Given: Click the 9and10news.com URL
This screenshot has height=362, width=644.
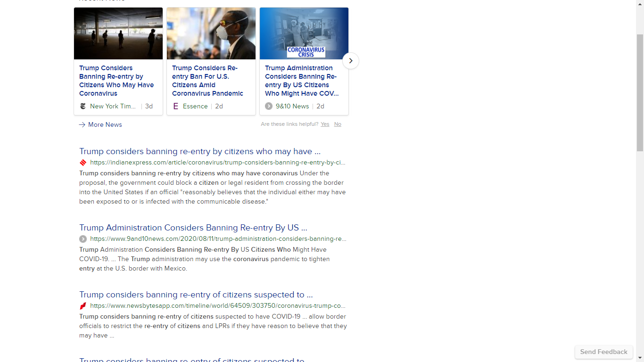Looking at the screenshot, I should tap(218, 239).
